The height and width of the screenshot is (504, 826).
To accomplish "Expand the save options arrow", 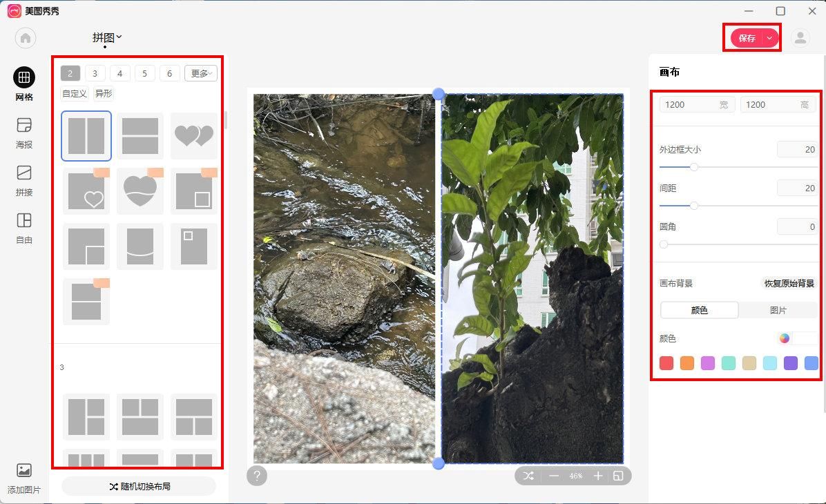I will [769, 38].
